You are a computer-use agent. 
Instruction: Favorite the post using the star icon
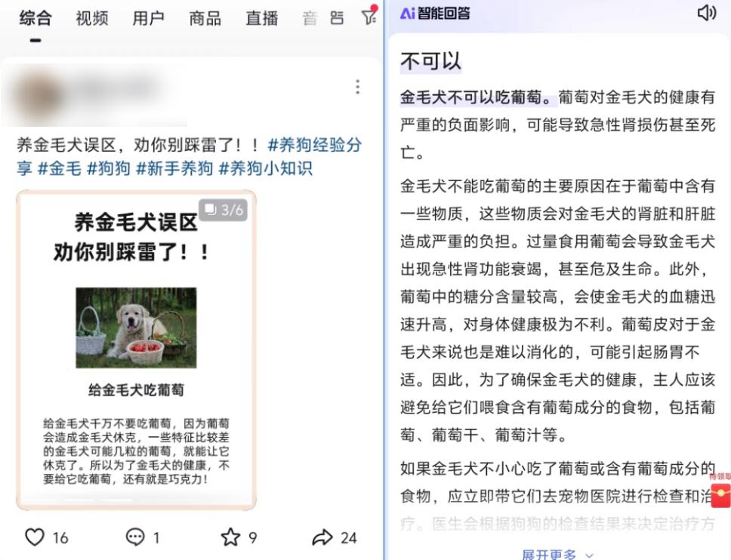click(230, 537)
